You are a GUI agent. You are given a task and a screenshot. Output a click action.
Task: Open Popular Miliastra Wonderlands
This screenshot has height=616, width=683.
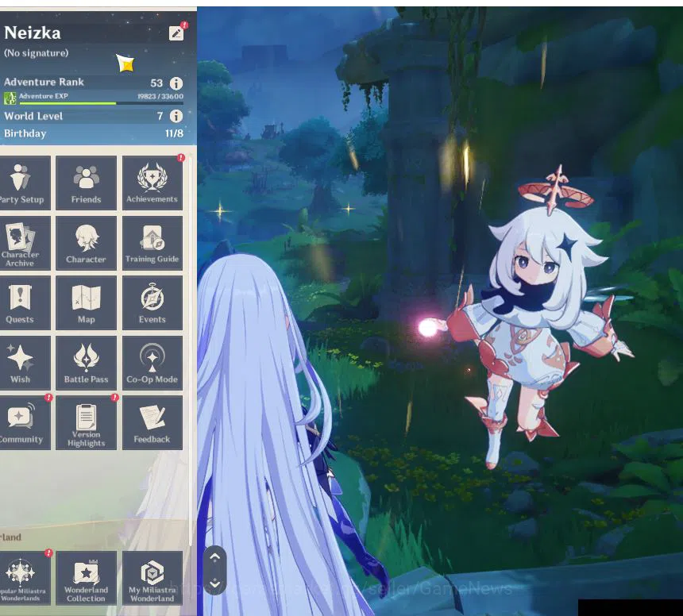25,578
